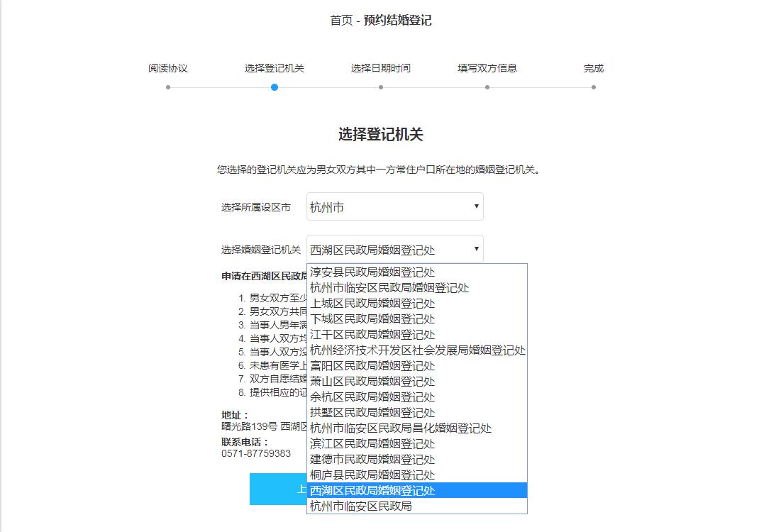759x532 pixels.
Task: Click the active blue progress step dot
Action: tap(275, 87)
